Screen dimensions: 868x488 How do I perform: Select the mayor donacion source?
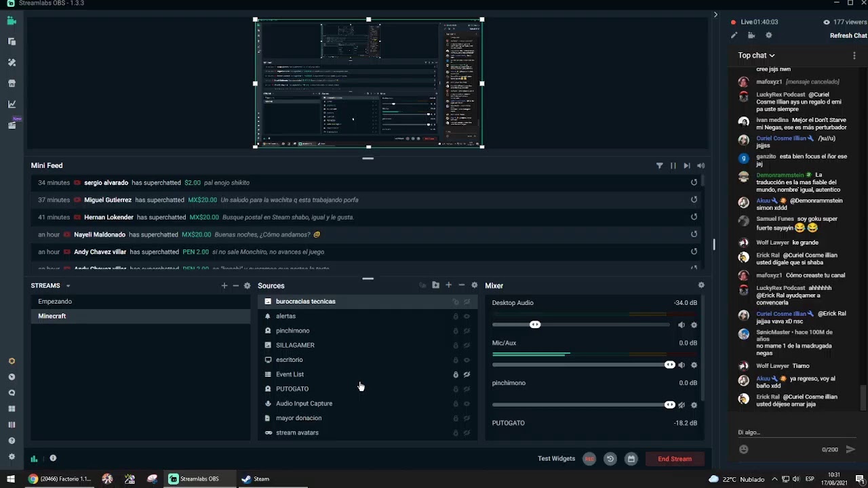[x=368, y=418]
